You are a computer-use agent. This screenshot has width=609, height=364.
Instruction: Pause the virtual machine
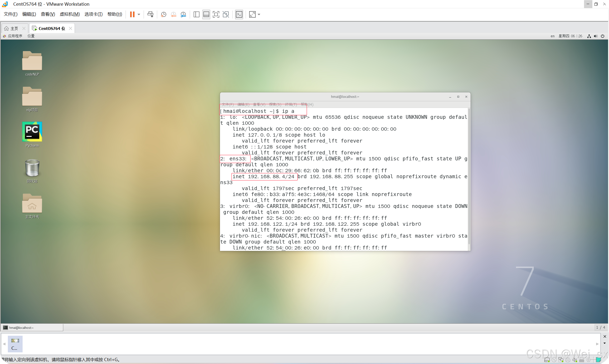pos(132,14)
